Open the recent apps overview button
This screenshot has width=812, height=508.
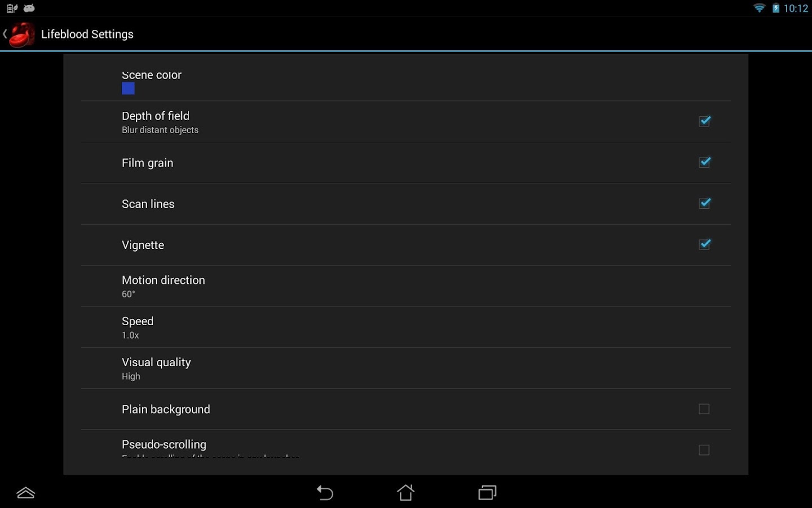click(487, 492)
